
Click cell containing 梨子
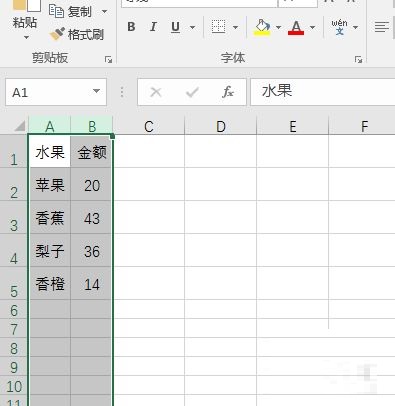(50, 250)
